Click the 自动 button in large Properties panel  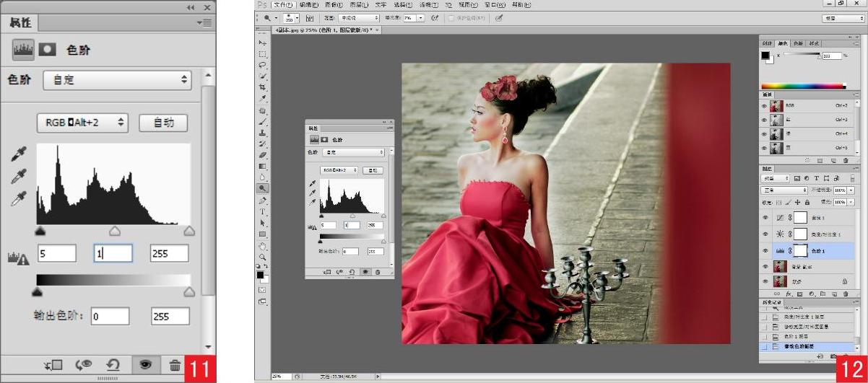(163, 123)
